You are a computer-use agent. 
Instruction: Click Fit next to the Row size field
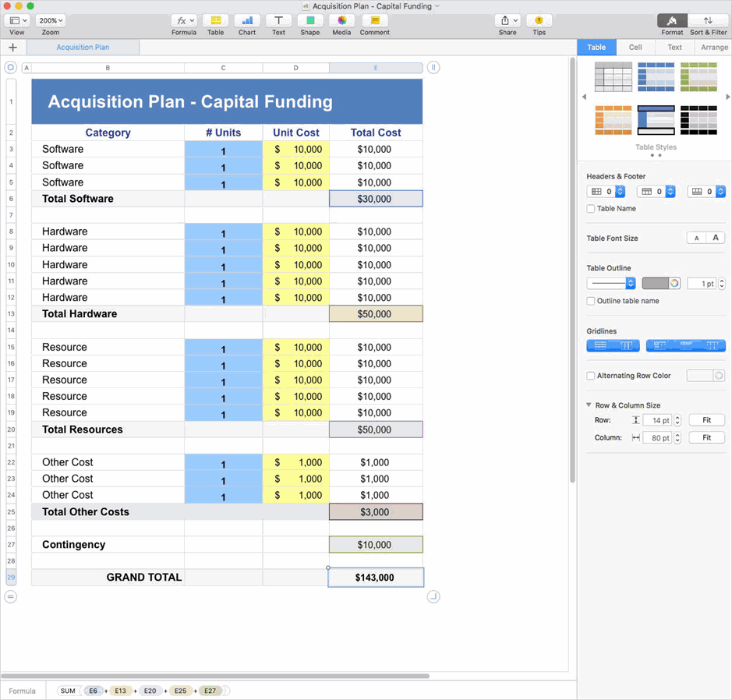click(x=706, y=419)
